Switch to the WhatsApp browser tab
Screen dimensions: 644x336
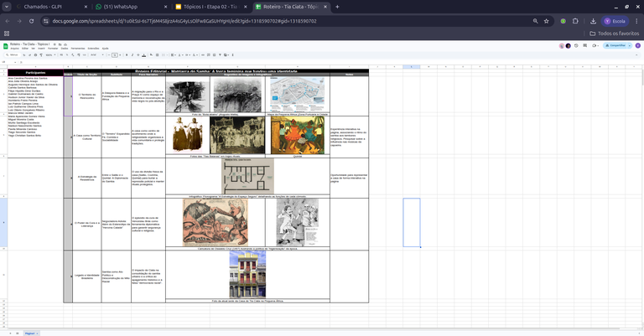[x=132, y=7]
